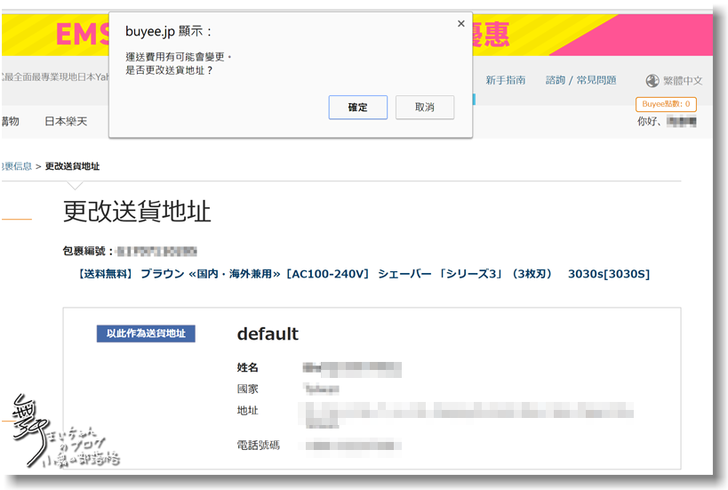Confirm the dialog with 確定 button
The height and width of the screenshot is (490, 728).
[x=358, y=107]
